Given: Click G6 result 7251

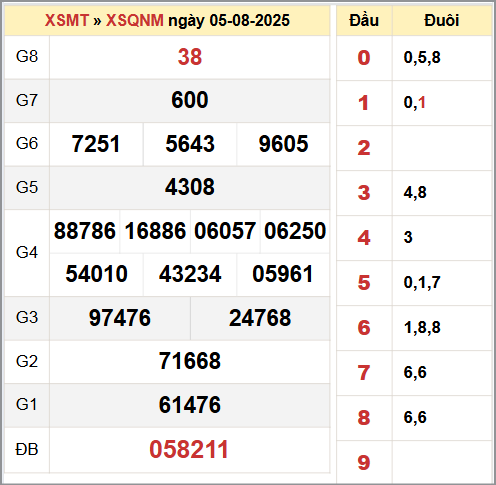Looking at the screenshot, I should point(96,144).
